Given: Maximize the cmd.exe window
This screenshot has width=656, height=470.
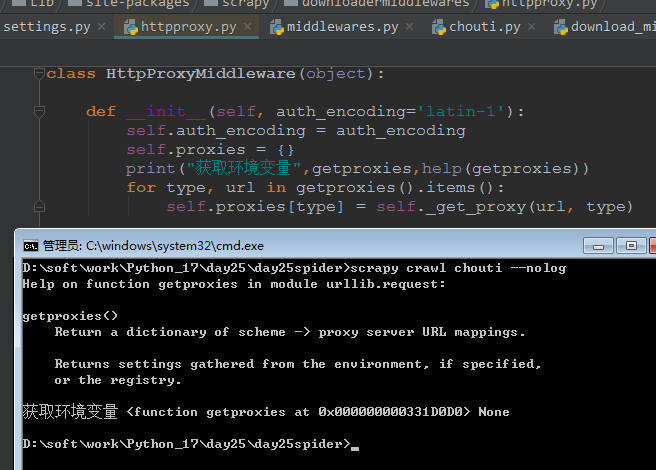Looking at the screenshot, I should pos(631,245).
